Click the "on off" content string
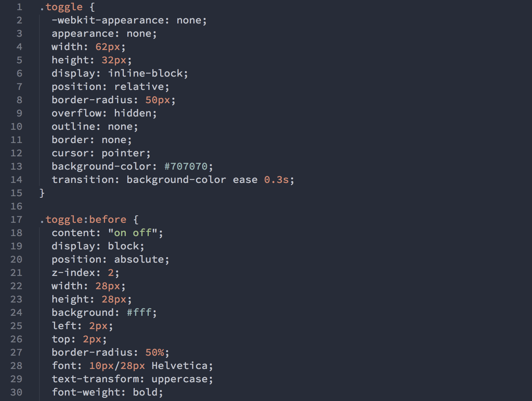The width and height of the screenshot is (532, 401). coord(133,233)
